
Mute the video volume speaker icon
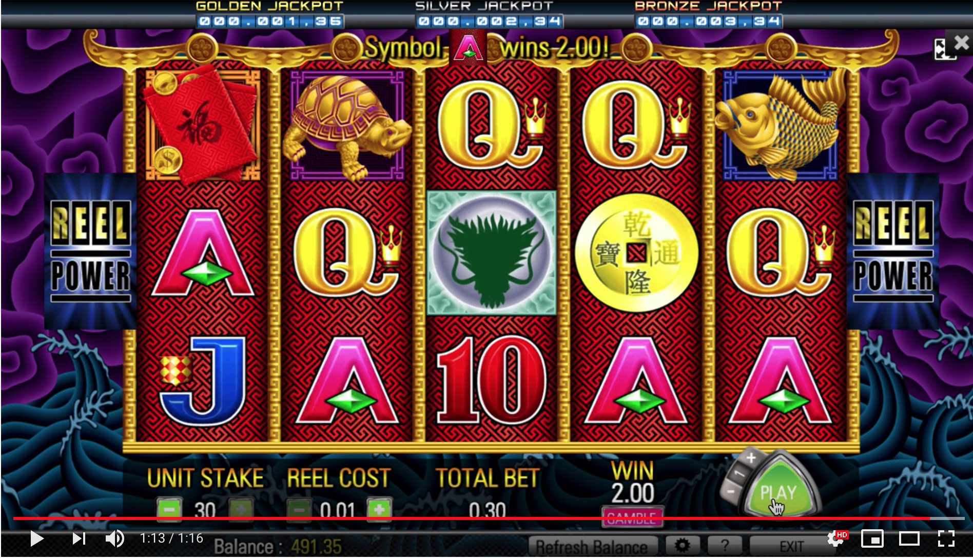(x=115, y=538)
